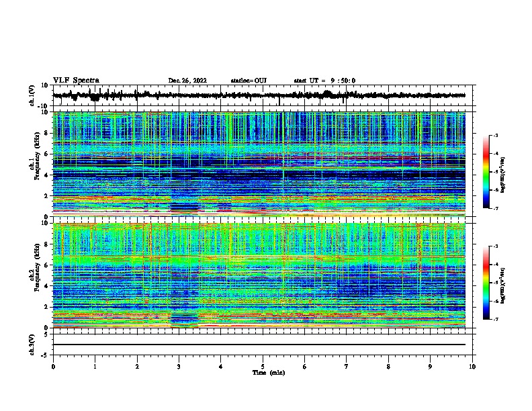Click the "ch.3(V)" axis label
Image resolution: width=532 pixels, height=411 pixels.
(32, 345)
